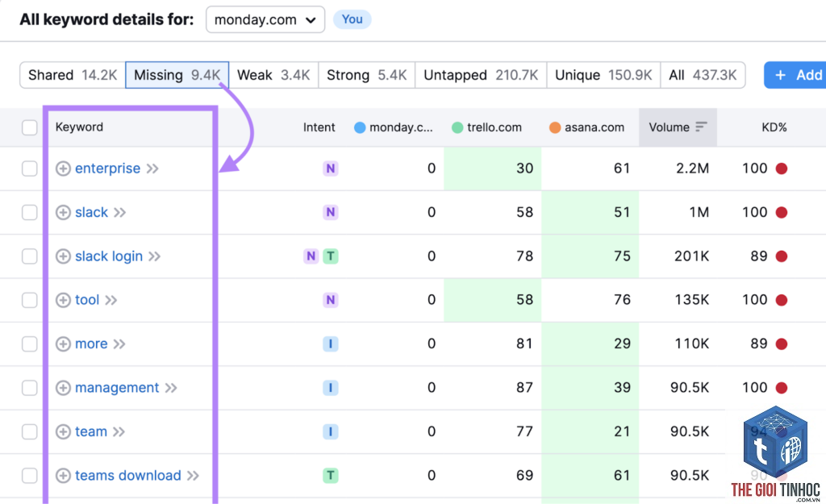The image size is (826, 504).
Task: Tick the tool row checkbox
Action: 30,300
